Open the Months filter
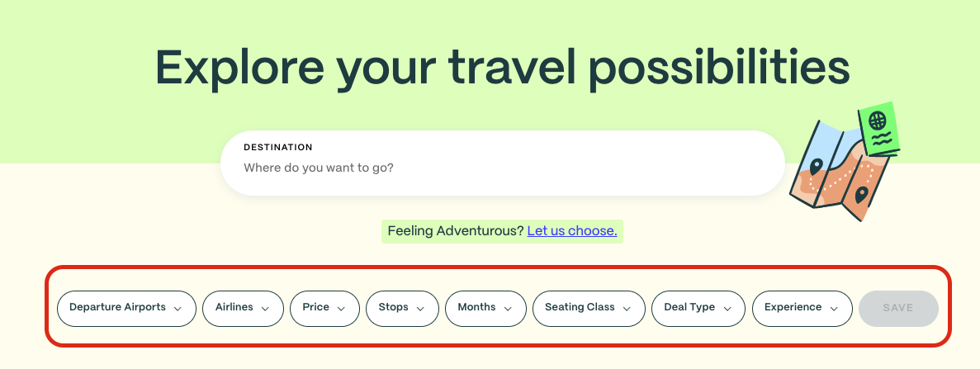The width and height of the screenshot is (980, 369). [485, 309]
